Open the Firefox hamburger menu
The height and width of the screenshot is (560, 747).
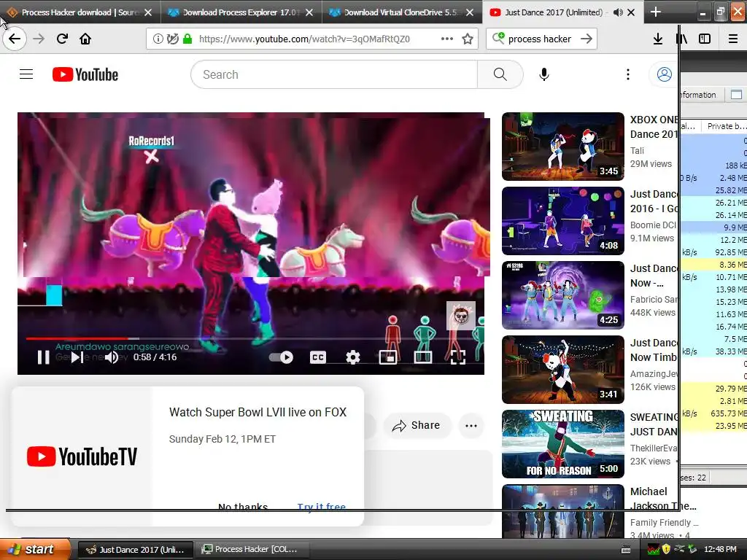point(733,39)
